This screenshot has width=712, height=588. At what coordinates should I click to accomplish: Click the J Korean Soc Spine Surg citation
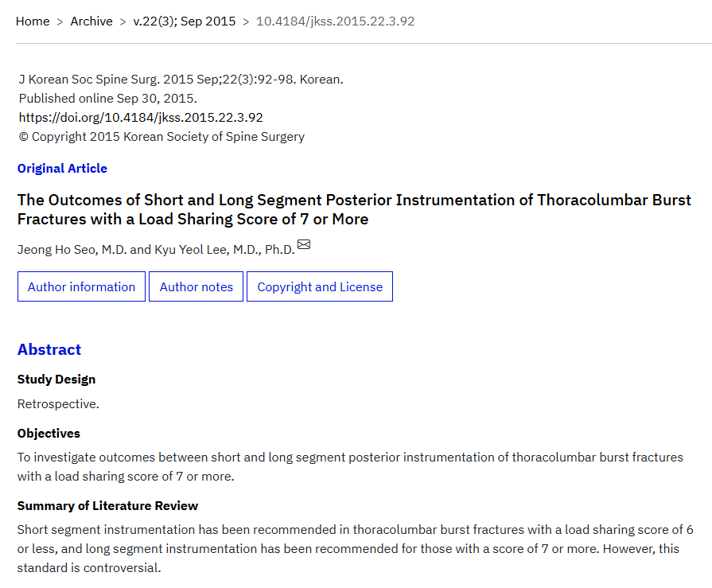[x=181, y=80]
